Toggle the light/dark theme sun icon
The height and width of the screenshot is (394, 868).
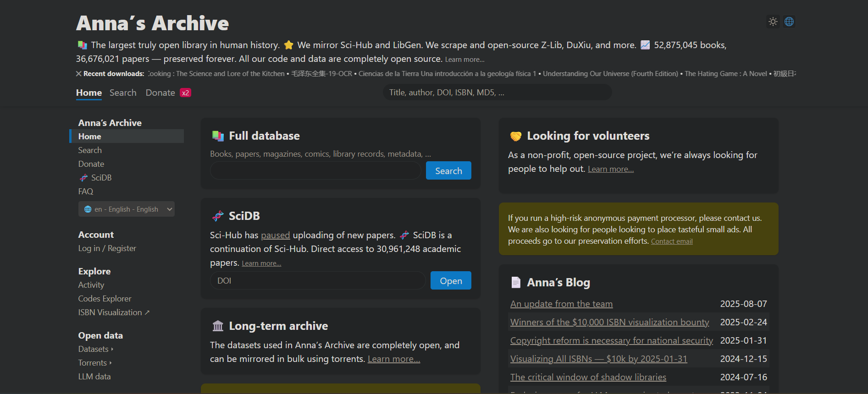tap(773, 22)
